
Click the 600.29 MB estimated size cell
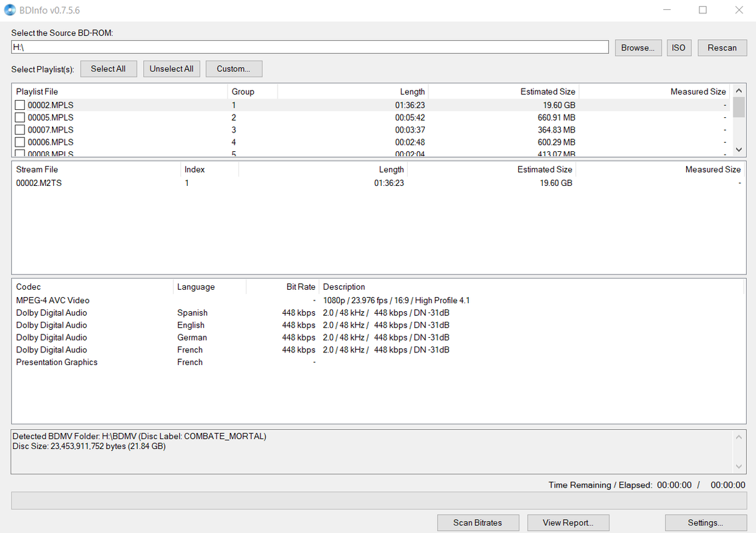tap(556, 143)
